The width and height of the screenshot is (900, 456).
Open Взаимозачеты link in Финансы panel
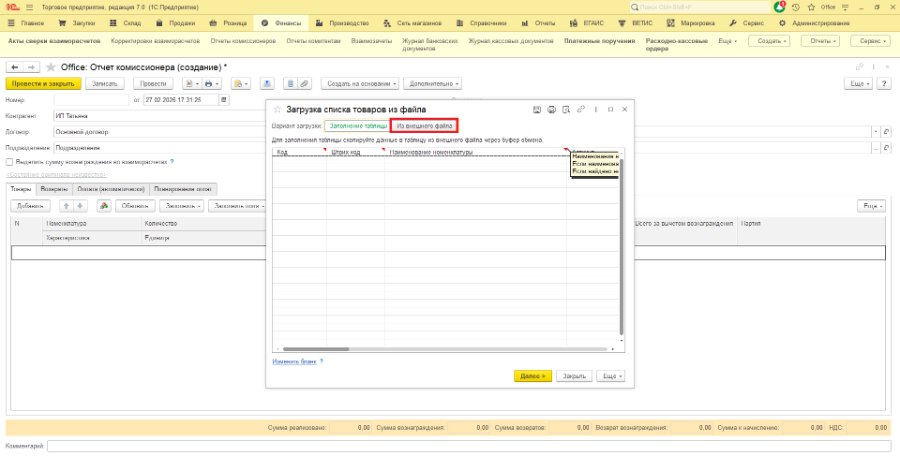coord(371,41)
